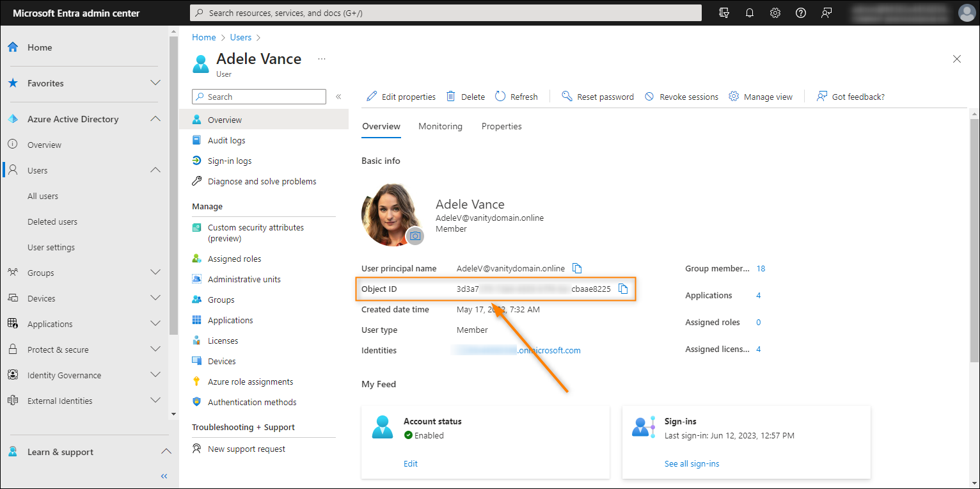Expand the Favorites section
The height and width of the screenshot is (489, 980).
point(155,83)
